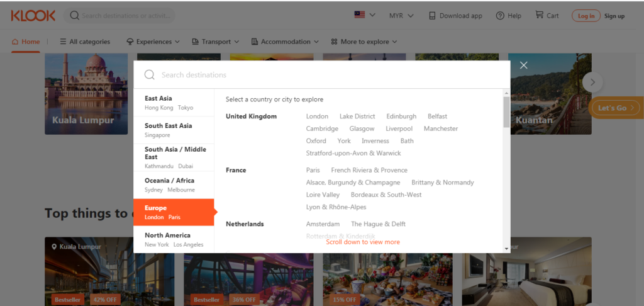Choose Amsterdam under Netherlands

click(x=323, y=224)
